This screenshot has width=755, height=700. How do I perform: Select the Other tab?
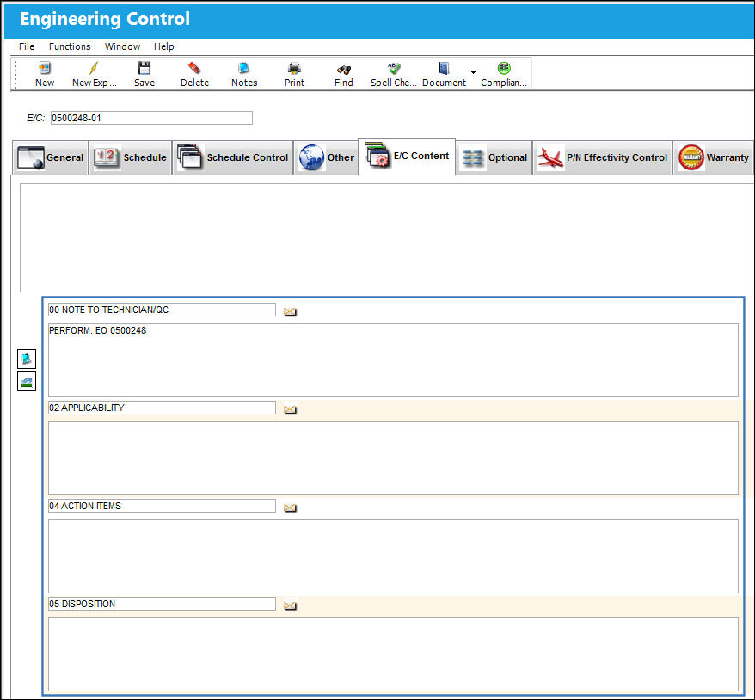pyautogui.click(x=327, y=157)
